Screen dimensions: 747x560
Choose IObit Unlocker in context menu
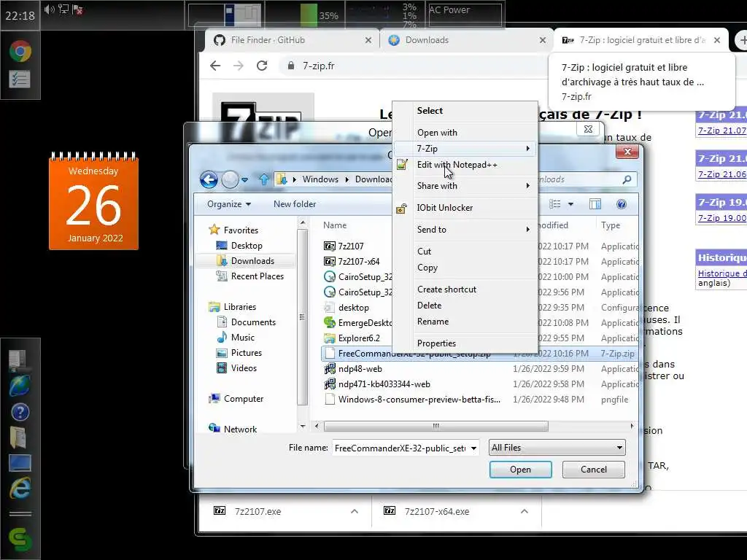pyautogui.click(x=465, y=208)
